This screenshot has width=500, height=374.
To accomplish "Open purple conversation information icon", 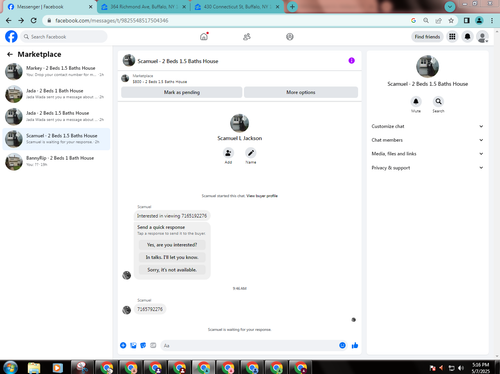I will pyautogui.click(x=351, y=61).
